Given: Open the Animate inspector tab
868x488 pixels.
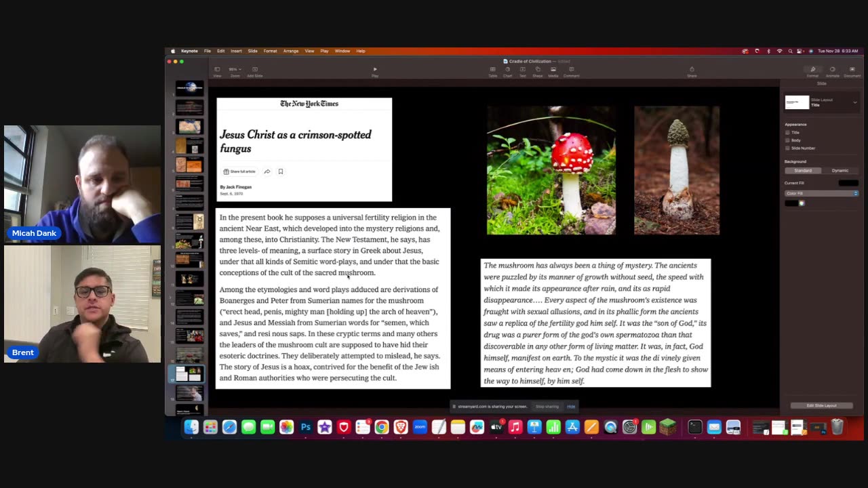Looking at the screenshot, I should (x=832, y=71).
